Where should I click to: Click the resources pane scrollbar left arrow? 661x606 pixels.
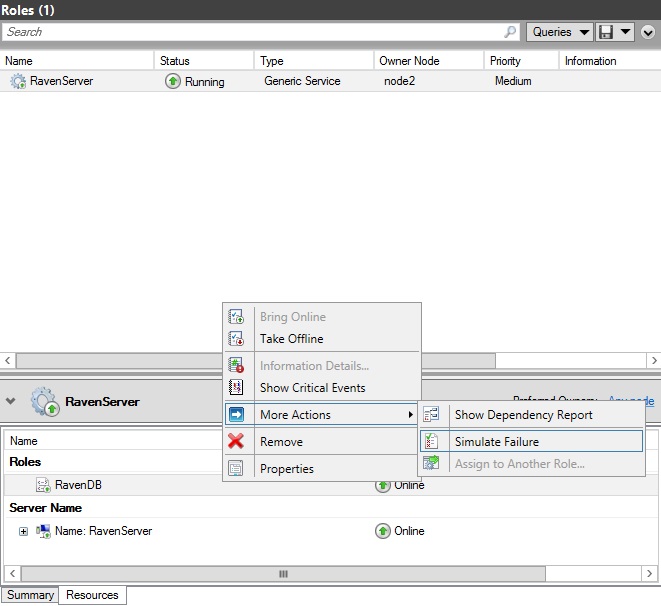(x=12, y=574)
